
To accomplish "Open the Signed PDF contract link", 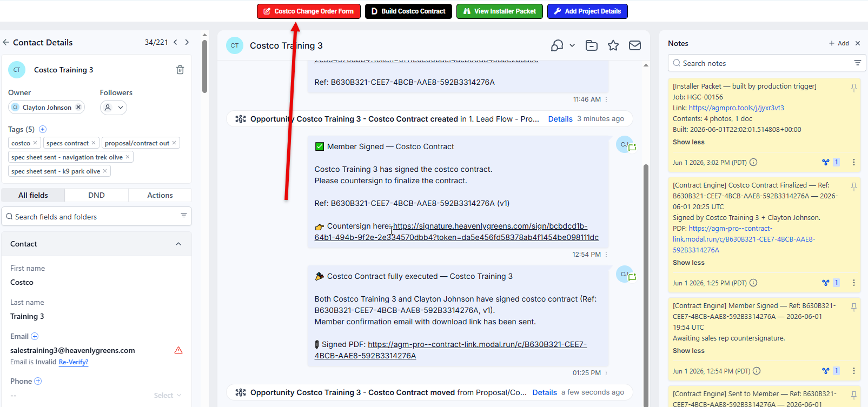I will [450, 350].
